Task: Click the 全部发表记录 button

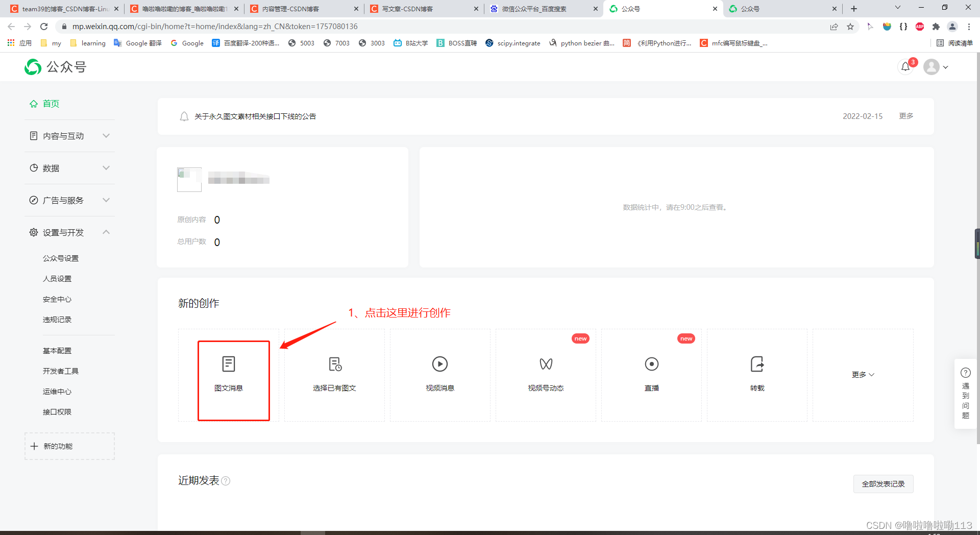Action: [x=883, y=483]
